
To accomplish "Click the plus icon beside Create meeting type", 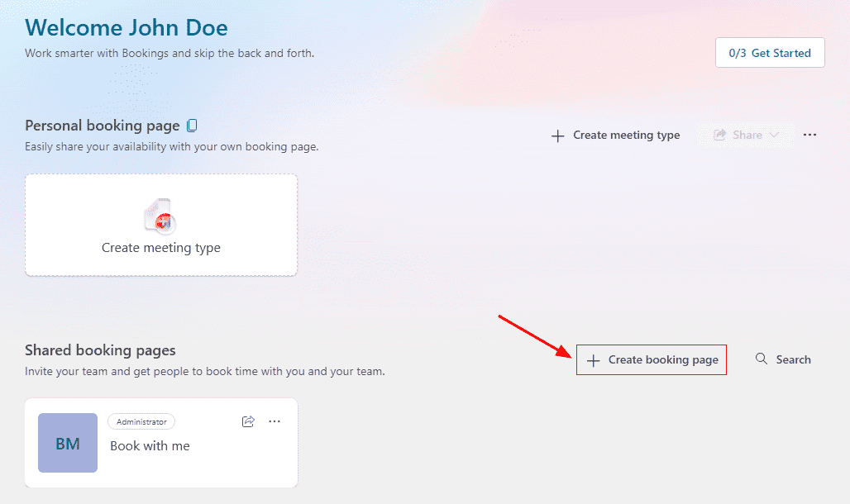I will [558, 136].
